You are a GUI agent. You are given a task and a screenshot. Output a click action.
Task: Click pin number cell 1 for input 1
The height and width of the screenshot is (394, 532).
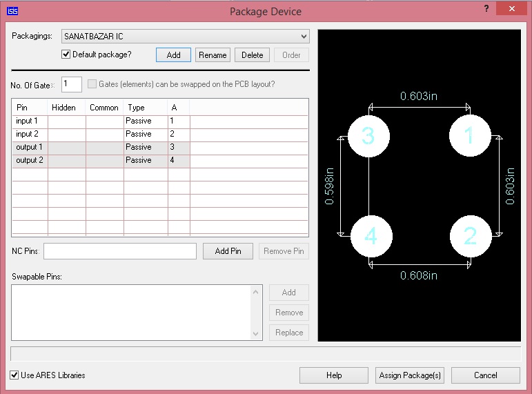click(x=179, y=121)
